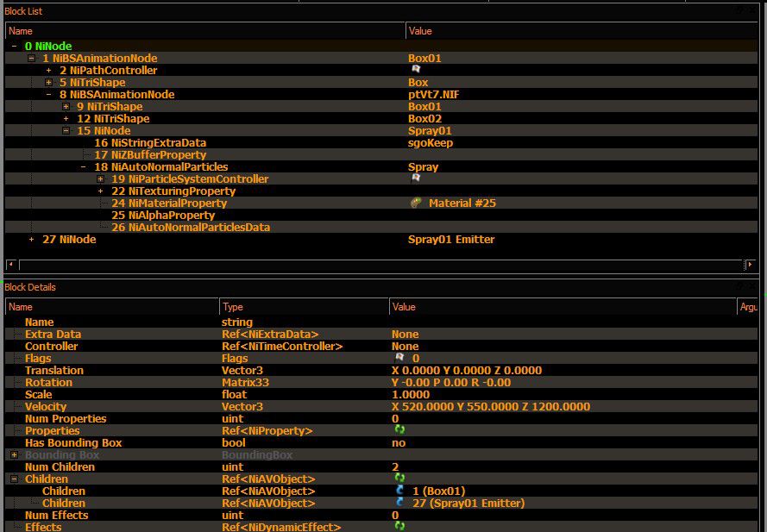Sort Block List by the Value column

(x=582, y=31)
